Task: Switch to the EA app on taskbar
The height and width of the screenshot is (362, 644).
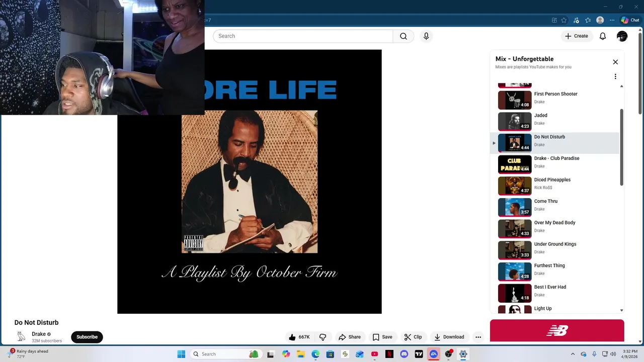Action: (x=434, y=354)
